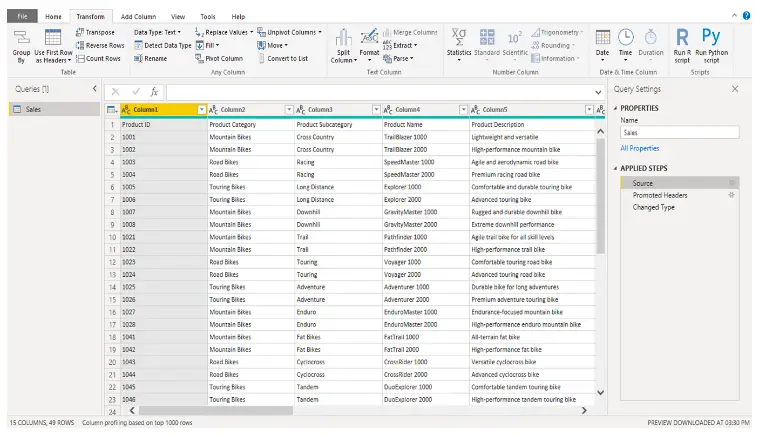Open the File menu
759x436 pixels.
22,17
